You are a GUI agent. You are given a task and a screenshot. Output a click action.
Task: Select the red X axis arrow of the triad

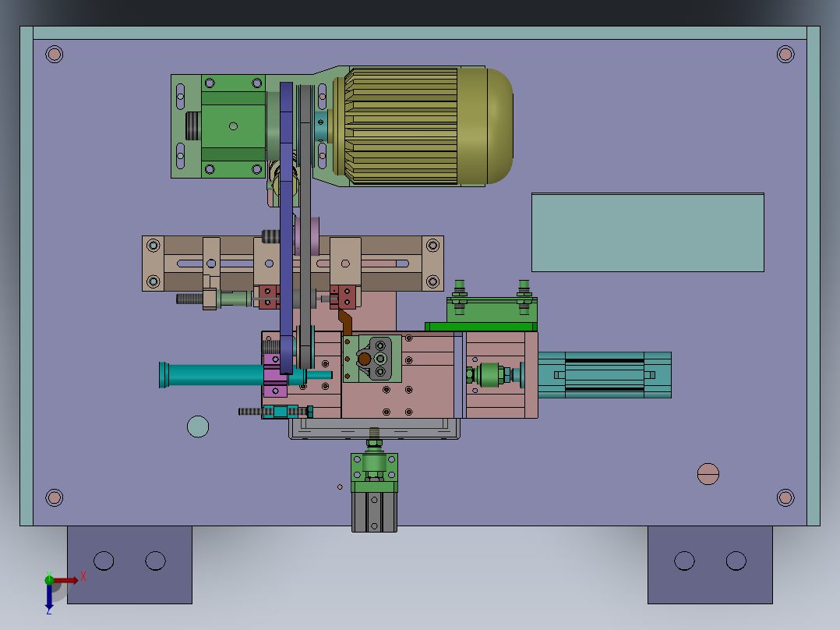66,580
